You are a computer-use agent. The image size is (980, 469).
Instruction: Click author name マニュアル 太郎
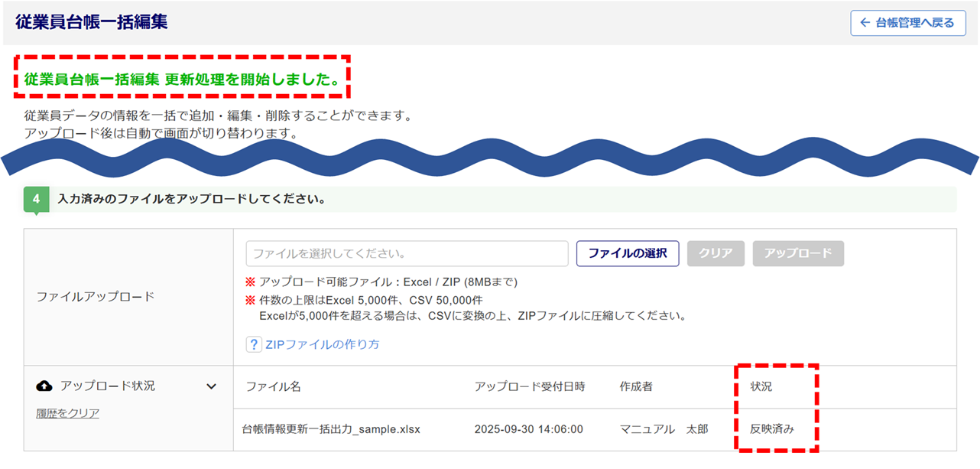[664, 429]
